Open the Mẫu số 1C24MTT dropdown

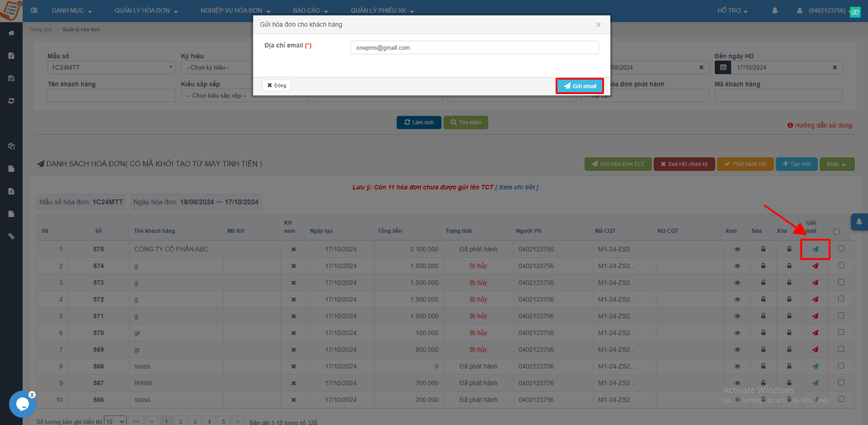111,67
